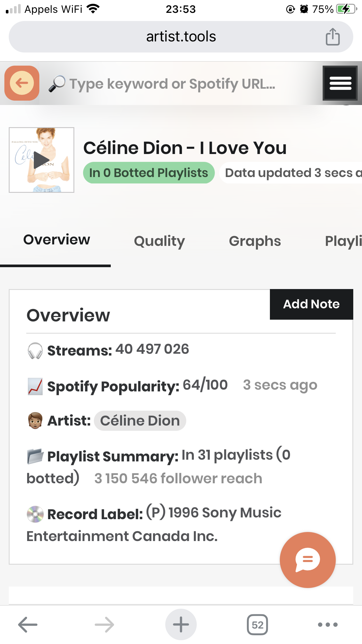
Task: Switch to the Quality tab
Action: [159, 241]
